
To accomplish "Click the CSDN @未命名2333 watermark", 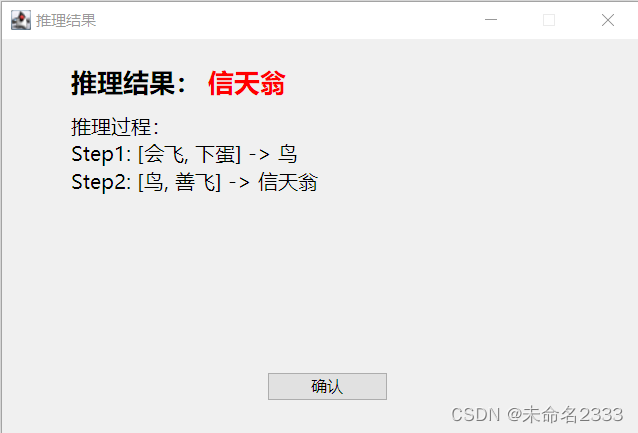I will coord(537,415).
